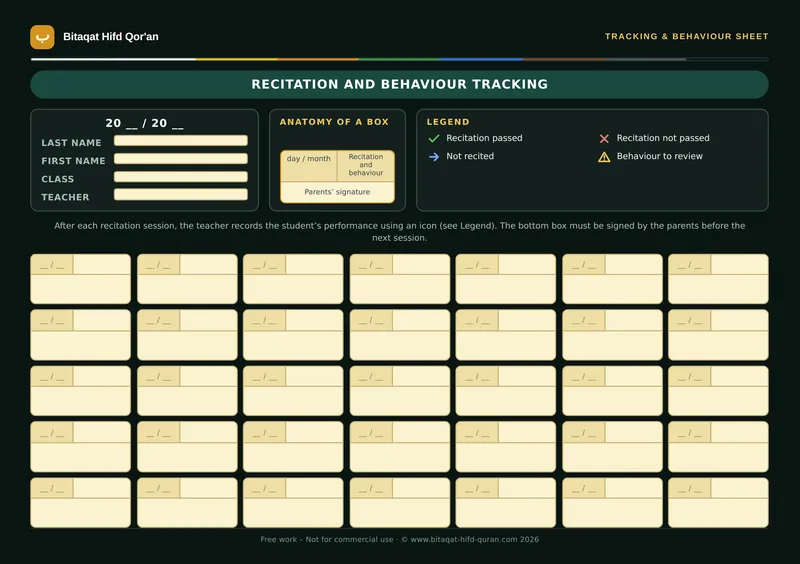
Task: Click the blue Not recited arrow icon
Action: point(434,157)
